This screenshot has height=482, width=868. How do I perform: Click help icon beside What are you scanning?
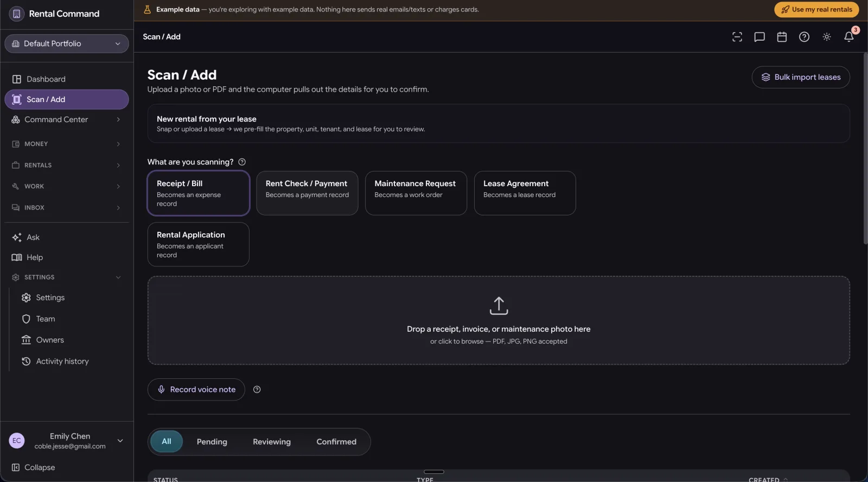point(242,162)
